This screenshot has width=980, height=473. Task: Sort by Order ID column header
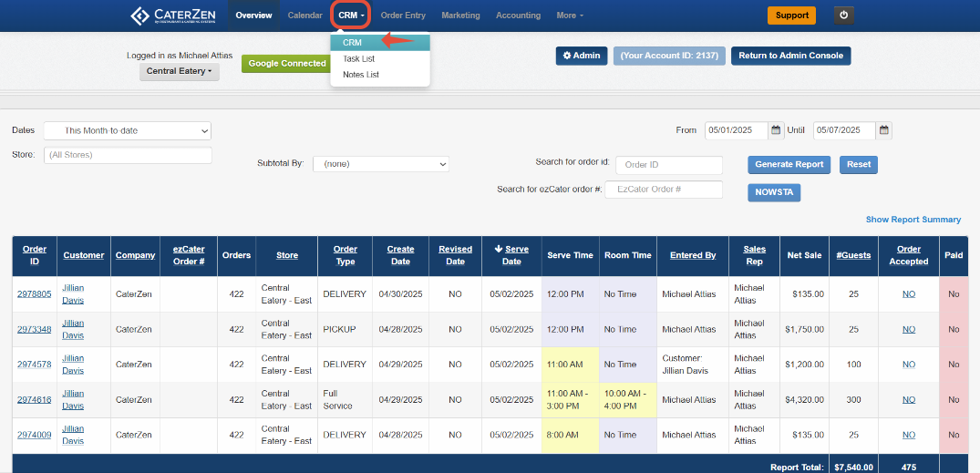click(x=35, y=255)
